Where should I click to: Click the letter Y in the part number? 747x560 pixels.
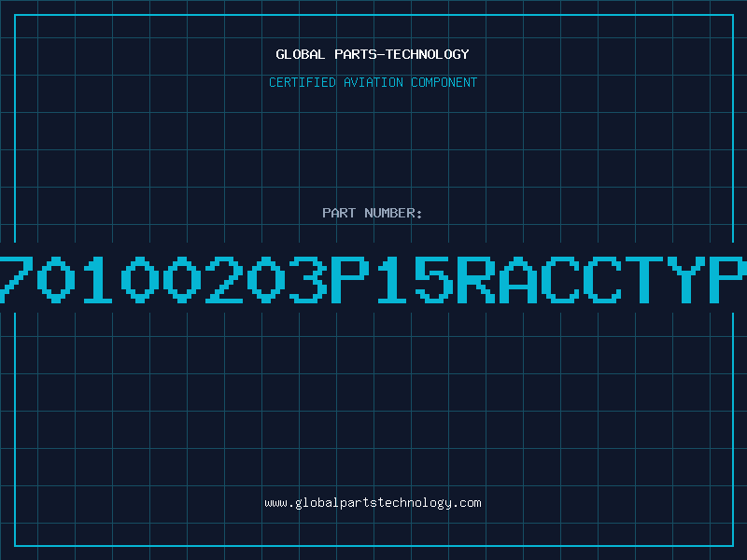pos(685,279)
